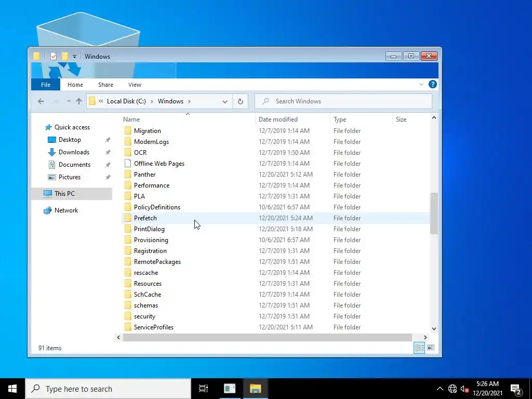Select the OCR folder icon

coord(128,152)
